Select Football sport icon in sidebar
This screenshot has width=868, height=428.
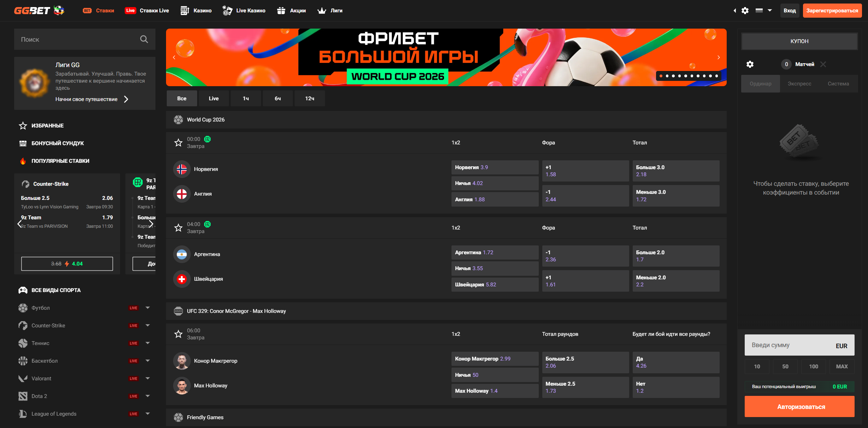23,308
